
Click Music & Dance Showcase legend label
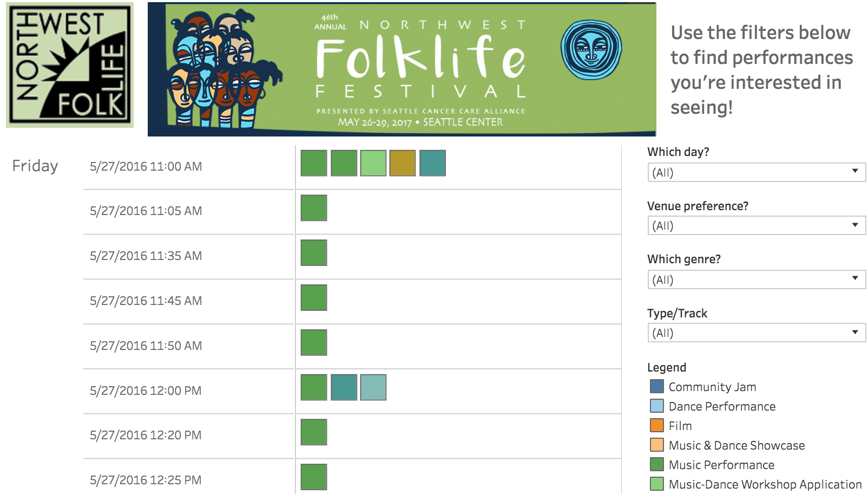tap(736, 445)
